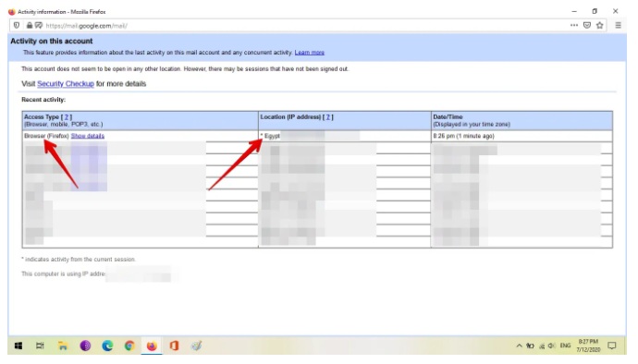Save the page to Pocket
Image resolution: width=638 pixels, height=364 pixels.
pyautogui.click(x=587, y=25)
